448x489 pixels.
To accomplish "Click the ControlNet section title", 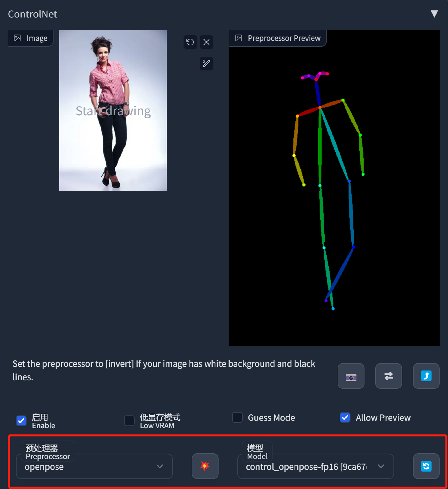I will pos(32,14).
